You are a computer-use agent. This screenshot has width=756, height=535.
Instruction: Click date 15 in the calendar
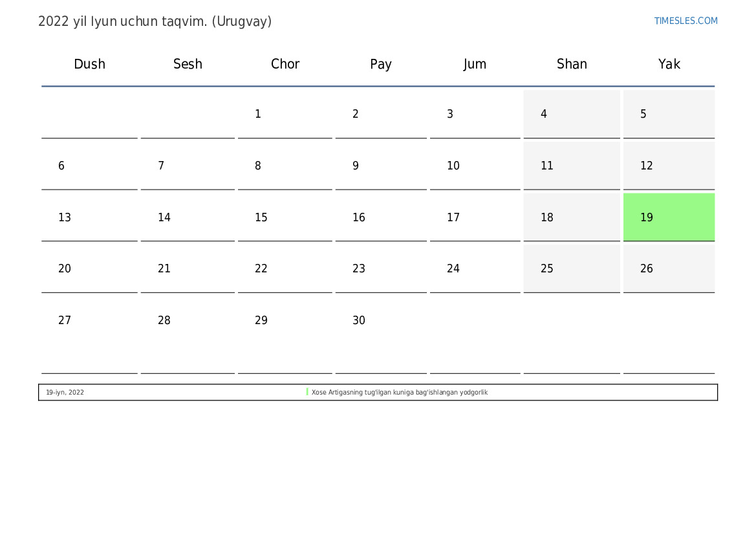(261, 217)
